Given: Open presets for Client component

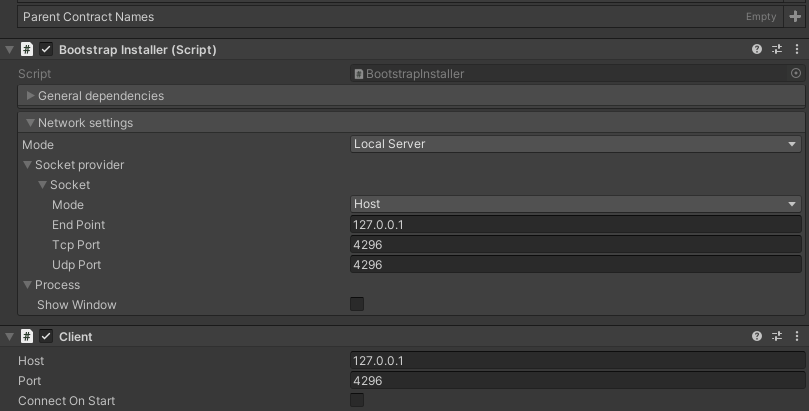Looking at the screenshot, I should pos(777,336).
